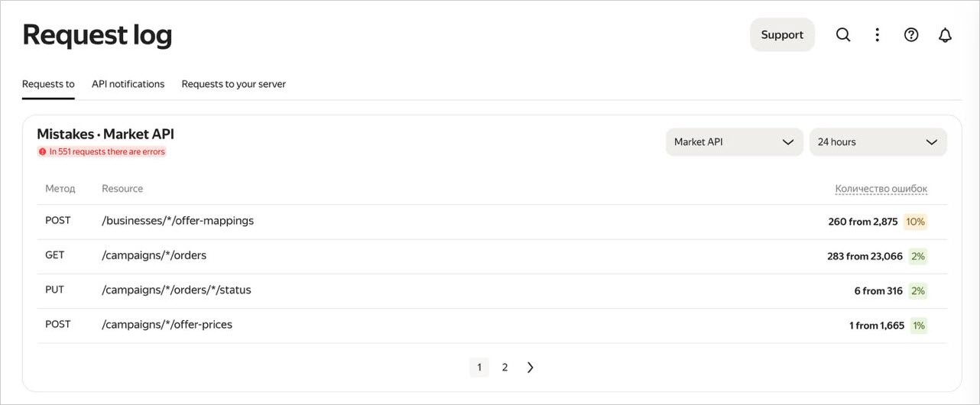Image resolution: width=980 pixels, height=405 pixels.
Task: Select page 1 in pagination
Action: pos(479,368)
